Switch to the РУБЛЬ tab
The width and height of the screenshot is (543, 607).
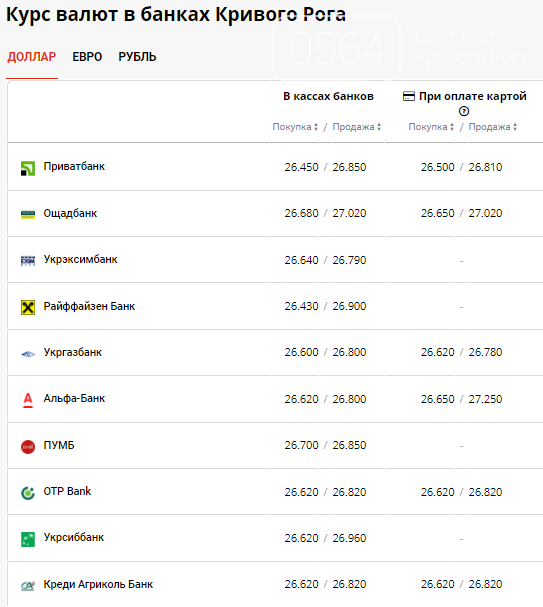point(137,57)
